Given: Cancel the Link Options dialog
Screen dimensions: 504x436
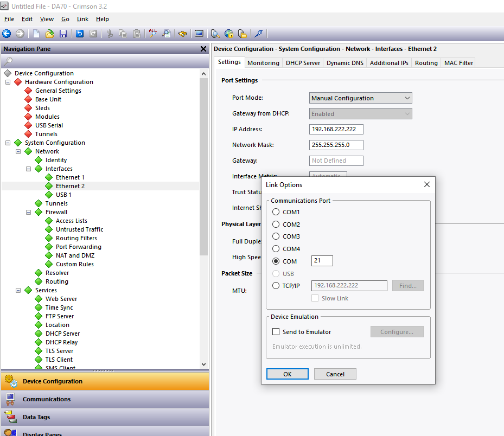Looking at the screenshot, I should pyautogui.click(x=335, y=374).
